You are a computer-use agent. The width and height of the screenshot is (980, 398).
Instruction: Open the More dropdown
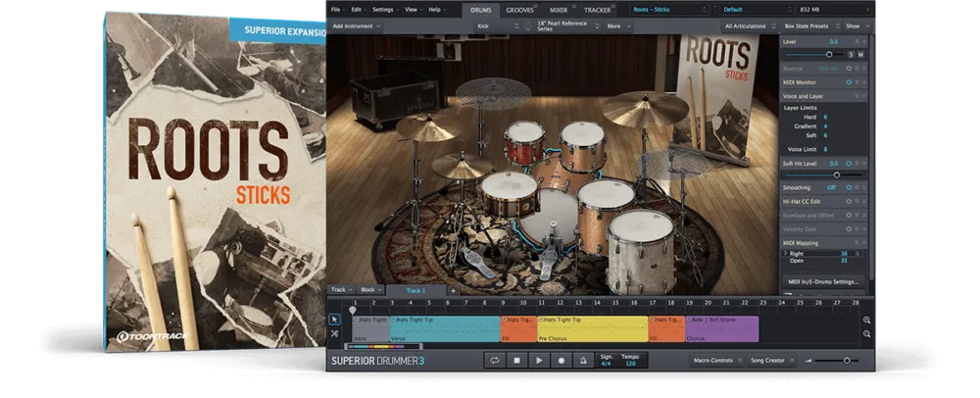click(617, 26)
